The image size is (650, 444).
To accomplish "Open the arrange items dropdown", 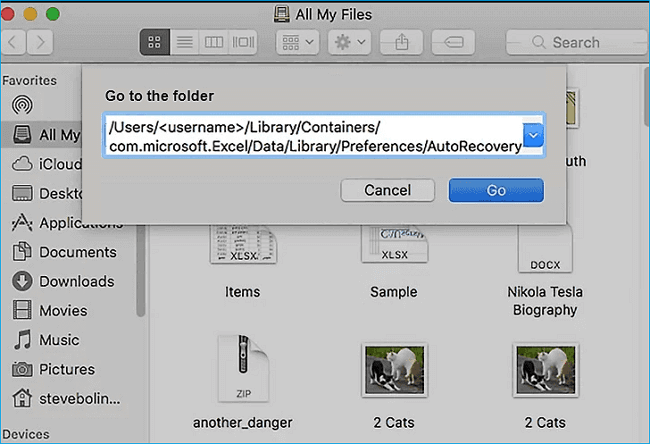I will click(296, 43).
